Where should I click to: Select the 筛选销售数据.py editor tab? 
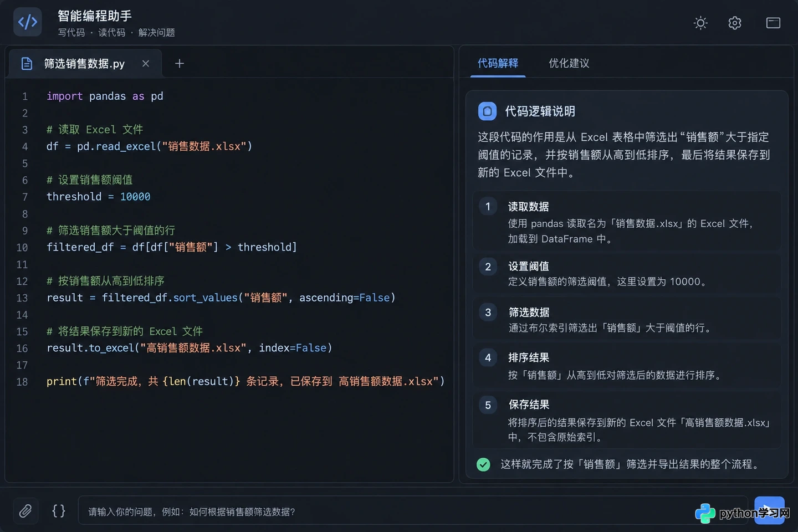85,64
